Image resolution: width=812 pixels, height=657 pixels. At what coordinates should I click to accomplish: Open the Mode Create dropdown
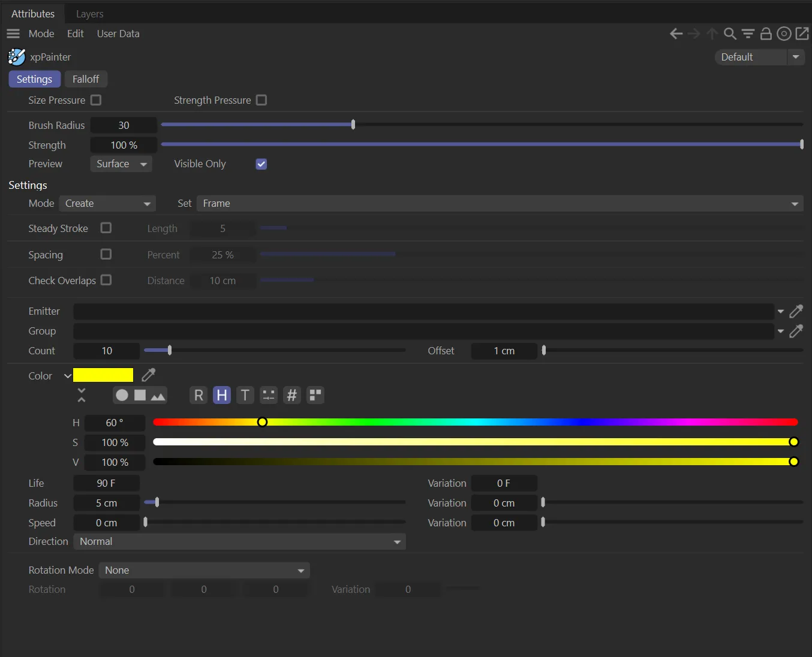[x=107, y=204]
